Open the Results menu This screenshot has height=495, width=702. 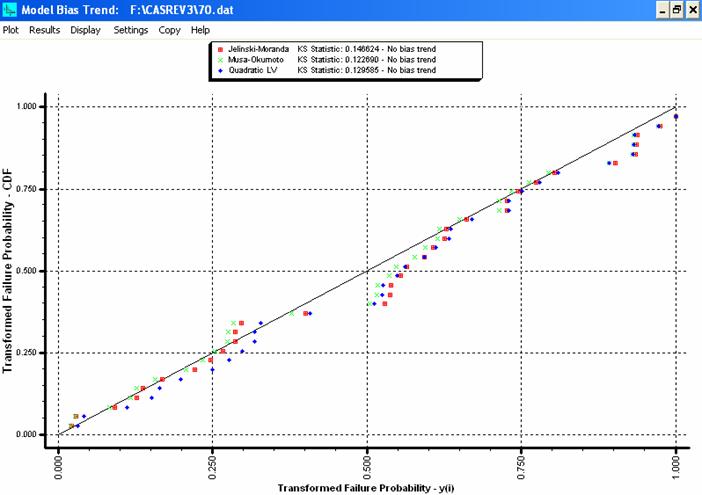point(44,30)
